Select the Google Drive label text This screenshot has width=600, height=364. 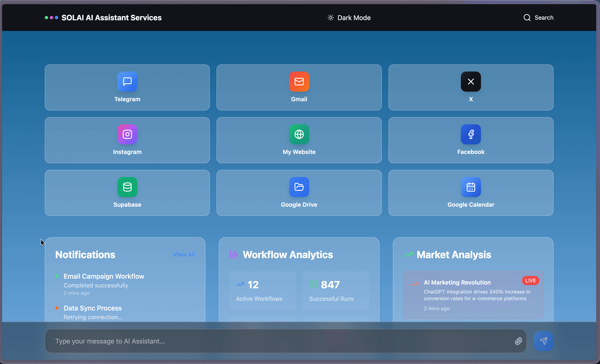point(299,205)
